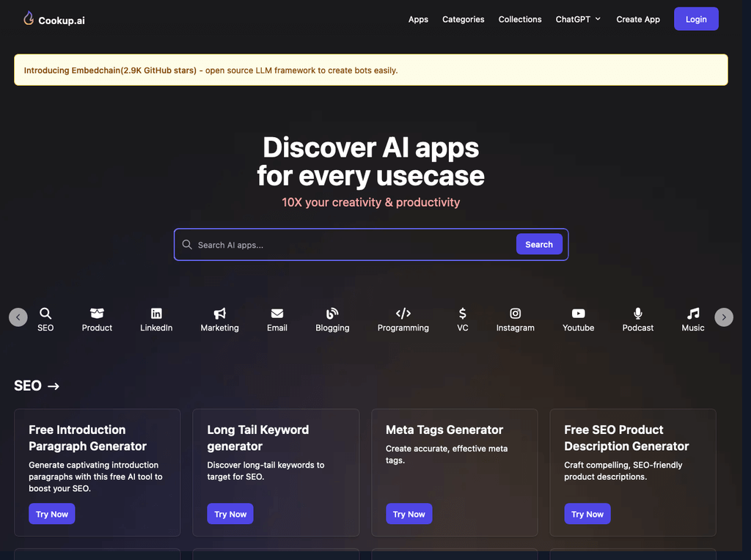Click 'Create accurate, effective meta tags' description

(447, 454)
